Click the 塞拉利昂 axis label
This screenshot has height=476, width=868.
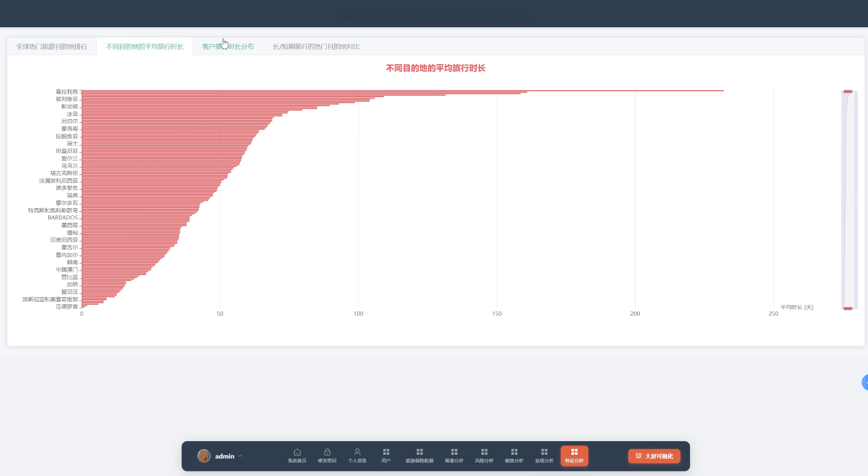[x=67, y=92]
